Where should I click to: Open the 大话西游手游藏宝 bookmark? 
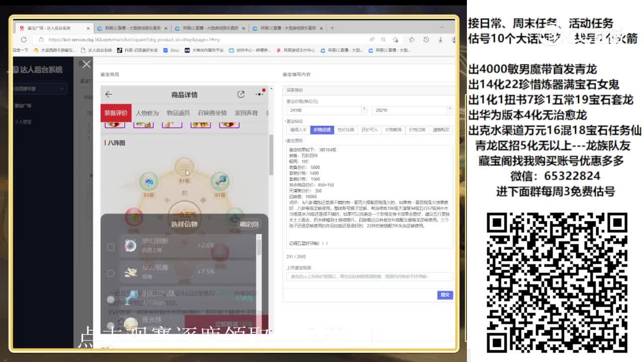coord(54,50)
